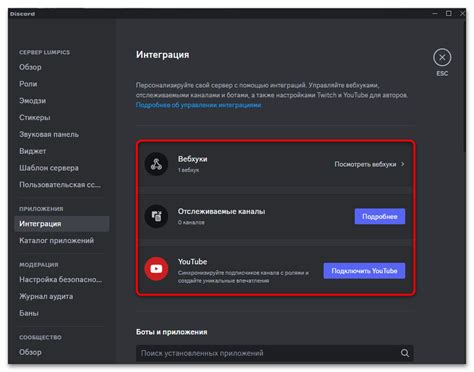
Task: Maximize the Discord window
Action: point(449,13)
